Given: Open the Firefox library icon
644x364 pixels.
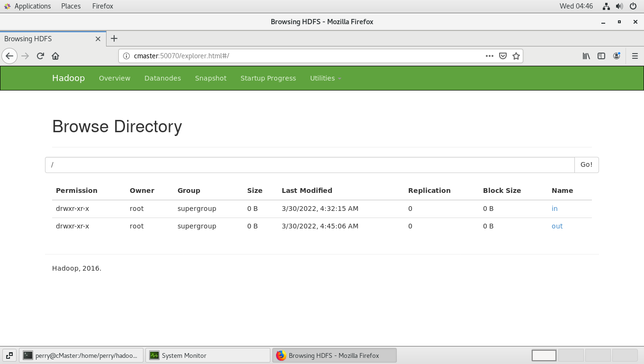Looking at the screenshot, I should (x=586, y=56).
